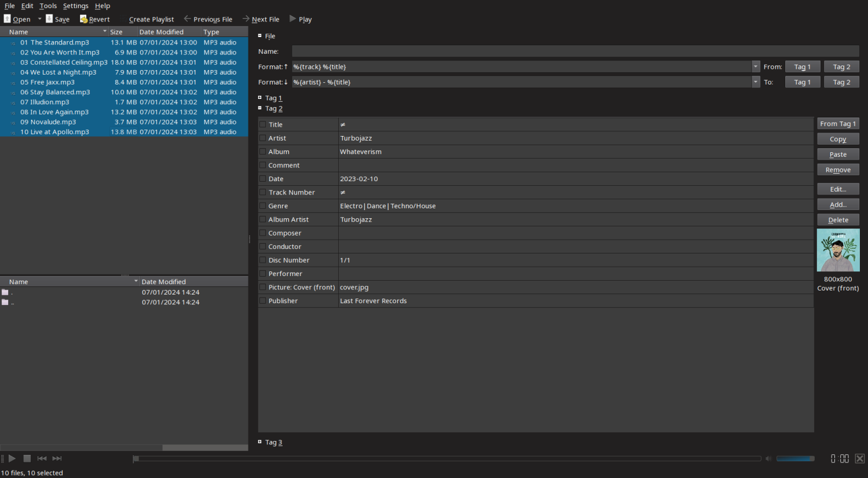Image resolution: width=868 pixels, height=478 pixels.
Task: Open the Tools menu
Action: (48, 6)
